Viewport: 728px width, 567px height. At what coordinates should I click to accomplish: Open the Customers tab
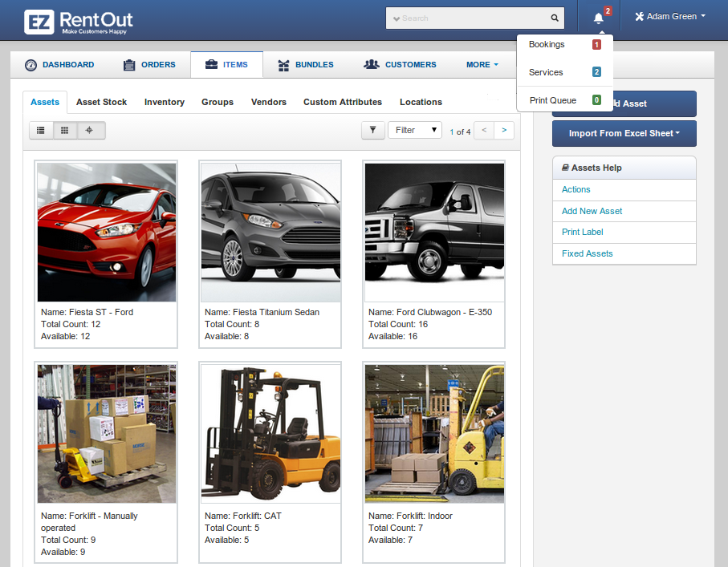400,64
